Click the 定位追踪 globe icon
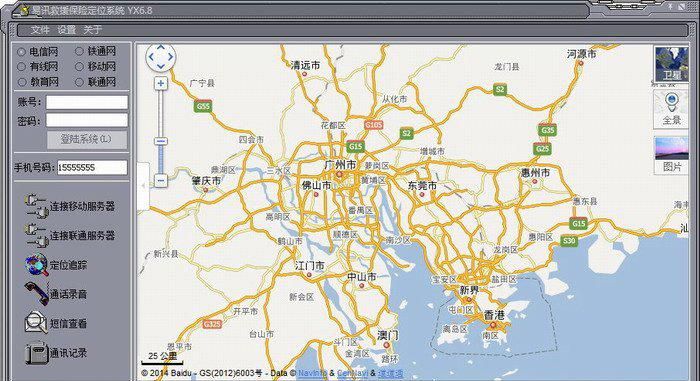This screenshot has height=381, width=700. (37, 265)
